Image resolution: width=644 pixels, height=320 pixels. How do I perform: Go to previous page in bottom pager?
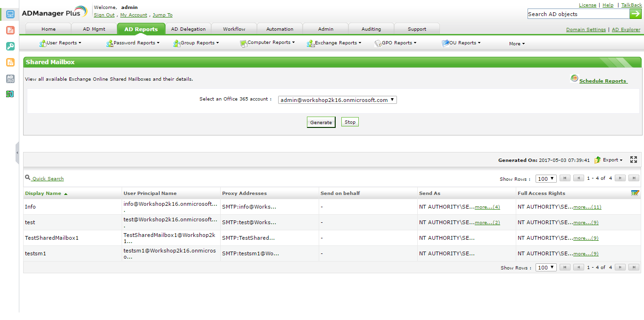coord(578,267)
